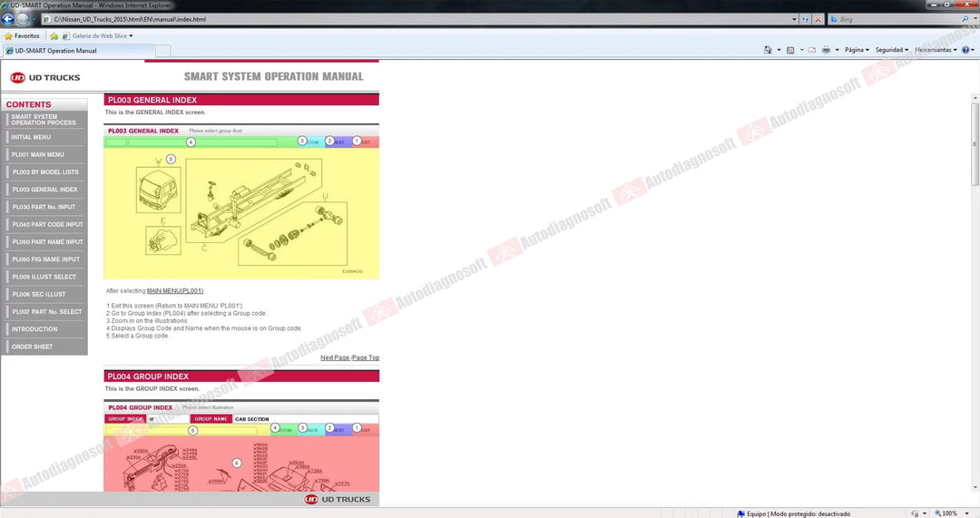Open PL030 PART No. INPUT section
The height and width of the screenshot is (518, 980).
pyautogui.click(x=44, y=207)
